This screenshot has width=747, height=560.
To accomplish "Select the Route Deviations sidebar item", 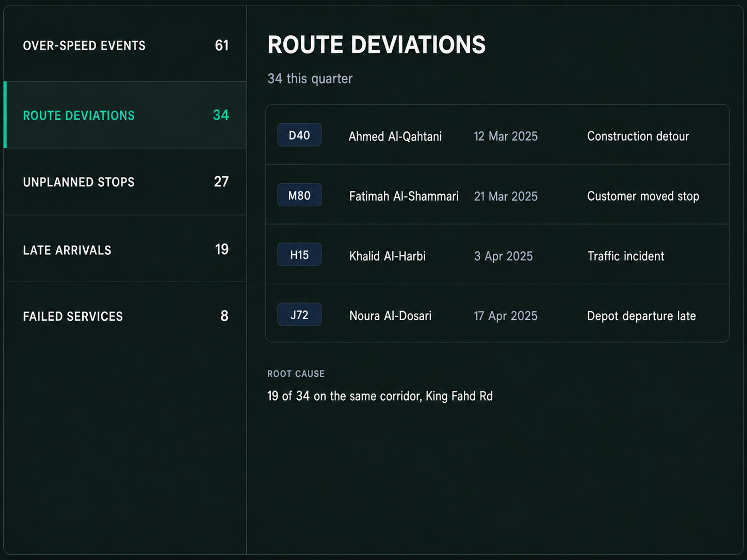I will click(x=125, y=115).
